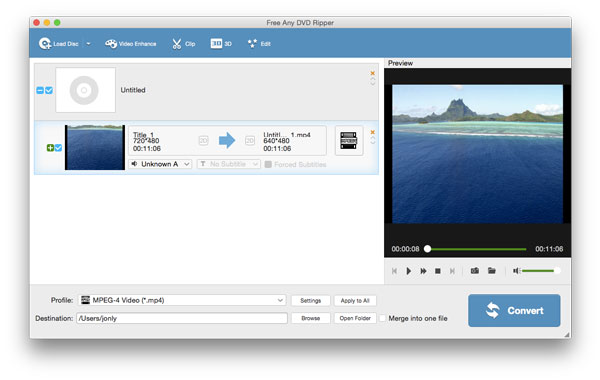Toggle the Untitled disc checkbox
Screen dimensions: 600x380
pos(49,90)
